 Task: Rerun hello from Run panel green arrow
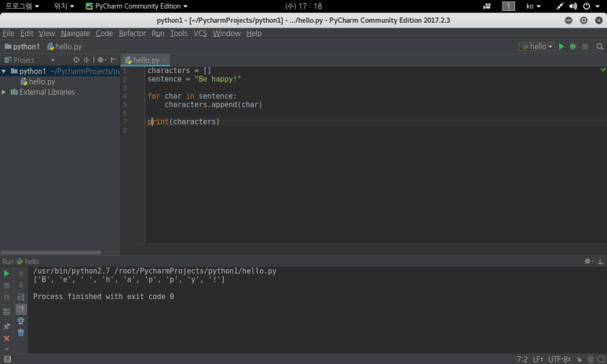point(6,274)
